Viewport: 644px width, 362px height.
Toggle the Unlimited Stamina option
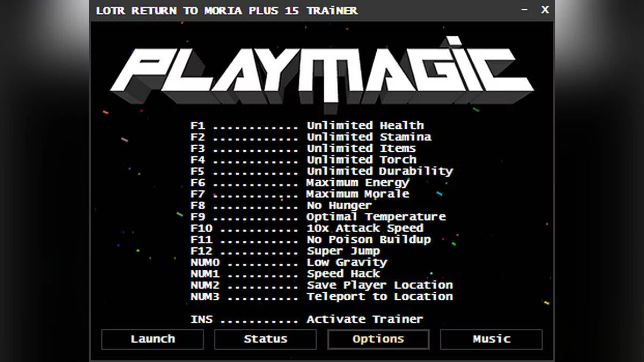point(369,137)
